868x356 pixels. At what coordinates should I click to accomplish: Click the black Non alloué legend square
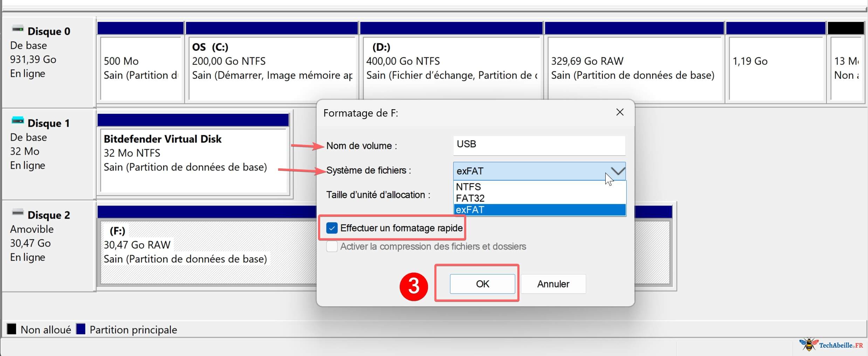point(12,329)
